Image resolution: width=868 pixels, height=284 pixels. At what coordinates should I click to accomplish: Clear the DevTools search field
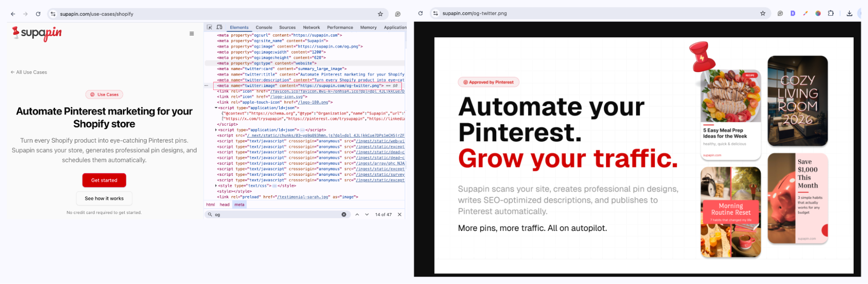(344, 214)
